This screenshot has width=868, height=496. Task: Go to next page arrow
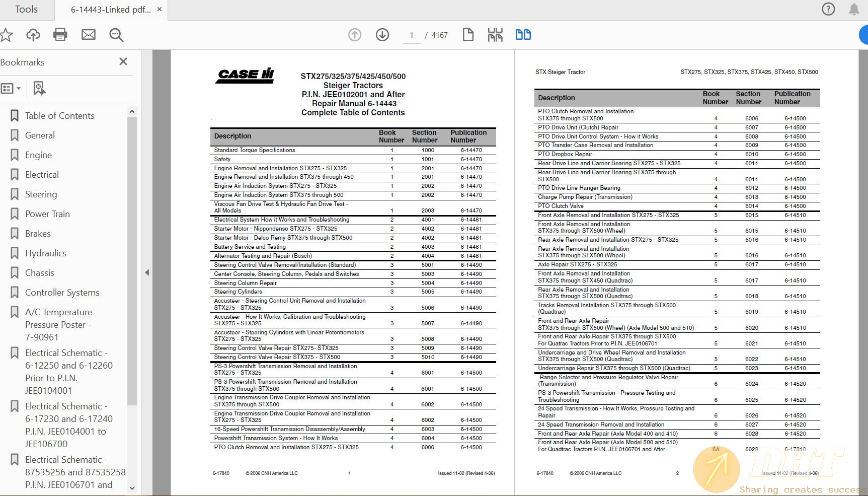[382, 35]
